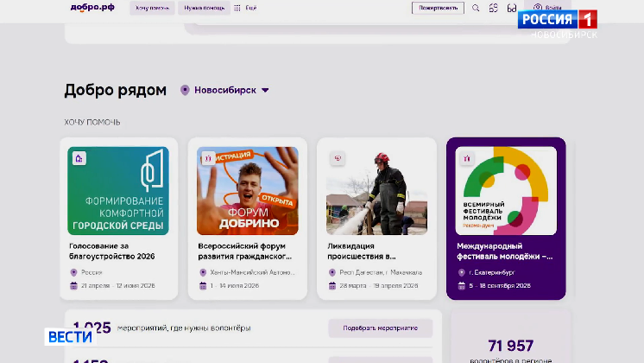This screenshot has width=644, height=363.
Task: Click the Добро рядом heading
Action: tap(116, 90)
